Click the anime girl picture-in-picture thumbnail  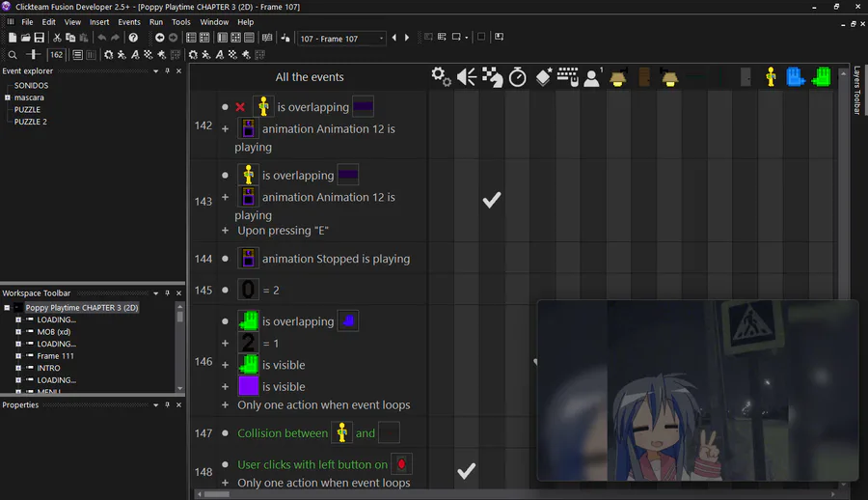[x=697, y=390]
